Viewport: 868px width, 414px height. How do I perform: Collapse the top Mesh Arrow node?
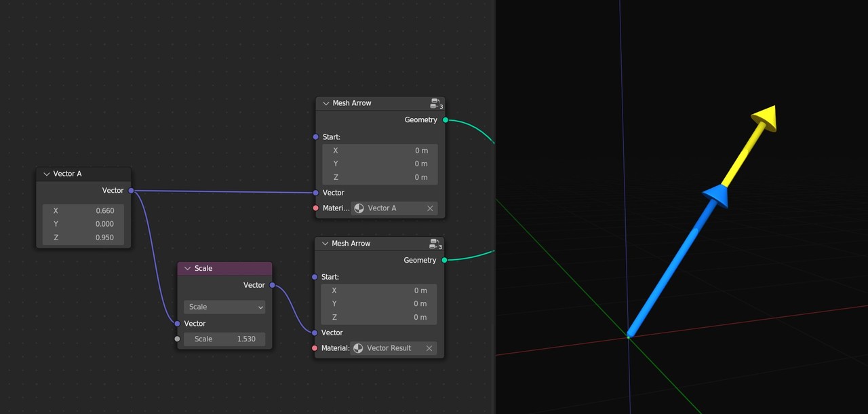(326, 103)
